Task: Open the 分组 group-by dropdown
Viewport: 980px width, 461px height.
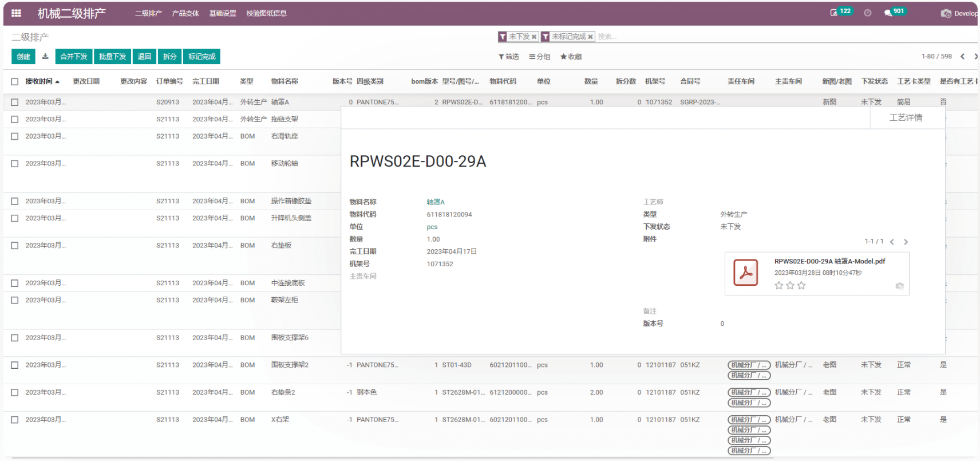Action: [540, 57]
